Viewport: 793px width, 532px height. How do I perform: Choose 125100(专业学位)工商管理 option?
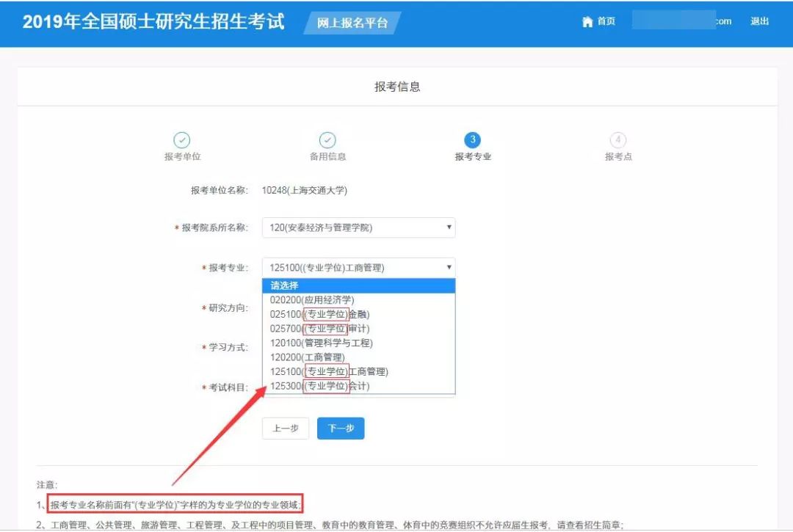328,371
